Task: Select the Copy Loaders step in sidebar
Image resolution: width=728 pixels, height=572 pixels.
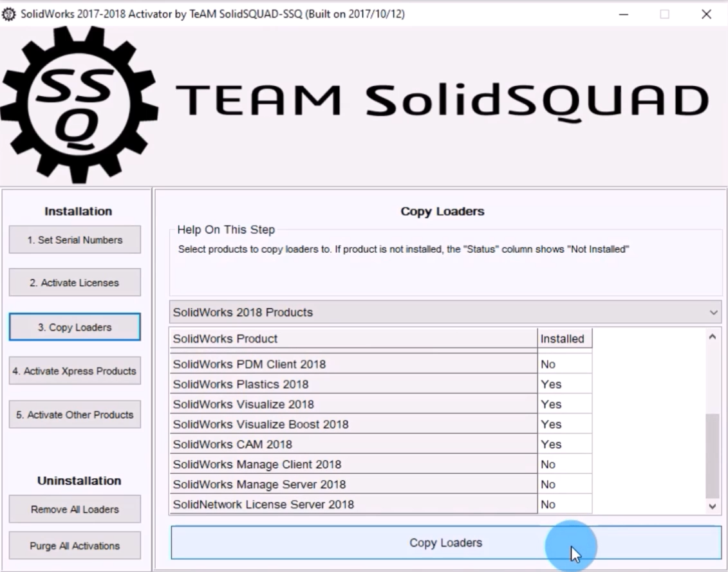Action: coord(75,328)
